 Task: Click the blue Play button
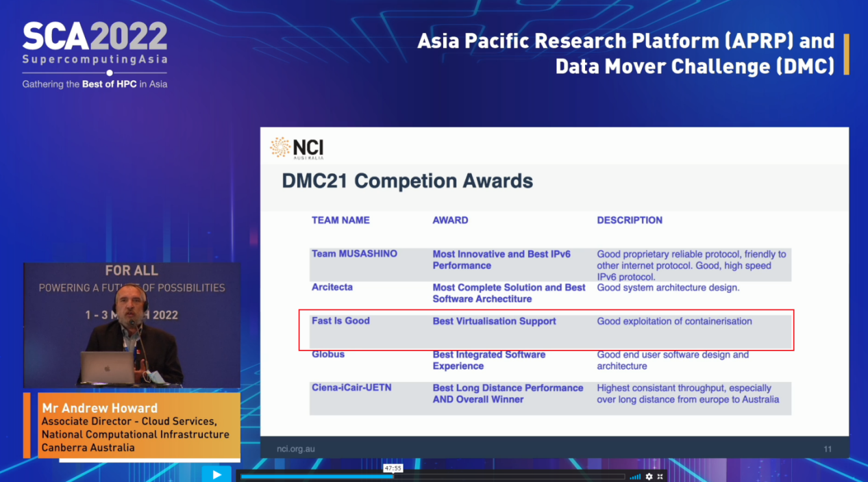(216, 474)
